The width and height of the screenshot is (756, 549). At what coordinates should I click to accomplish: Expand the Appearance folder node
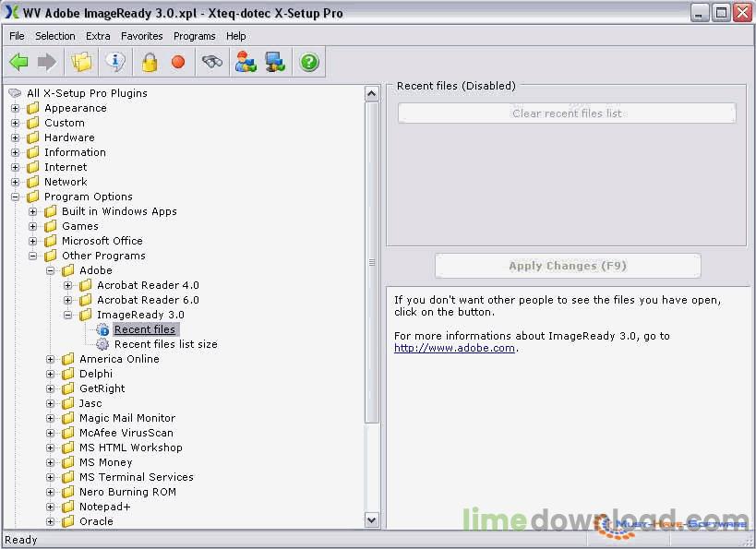click(15, 108)
